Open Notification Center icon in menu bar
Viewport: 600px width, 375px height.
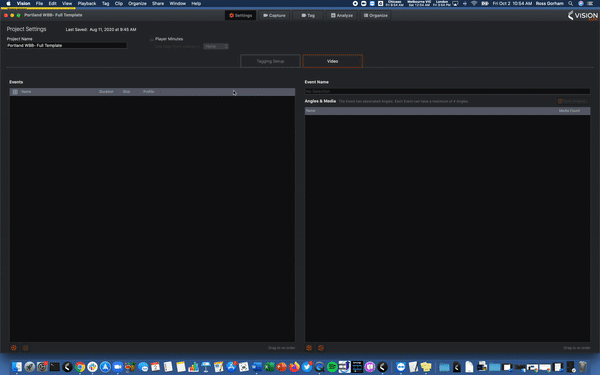(x=590, y=3)
